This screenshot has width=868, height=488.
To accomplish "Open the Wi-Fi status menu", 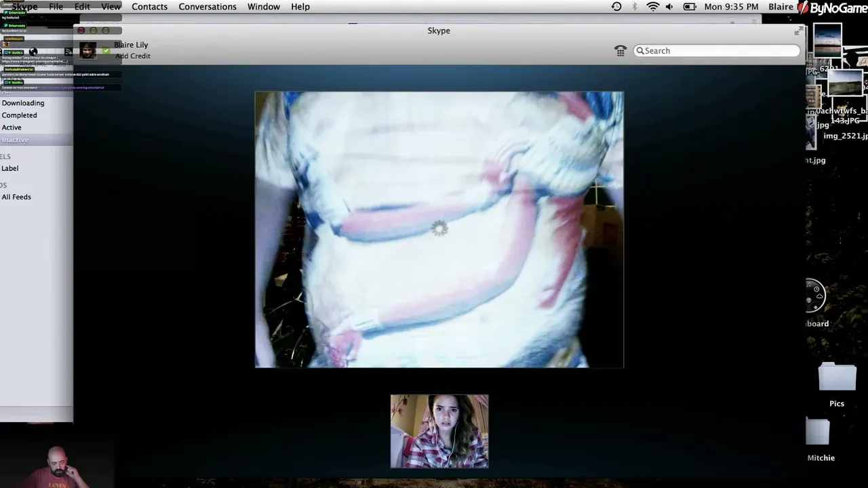I will click(653, 7).
